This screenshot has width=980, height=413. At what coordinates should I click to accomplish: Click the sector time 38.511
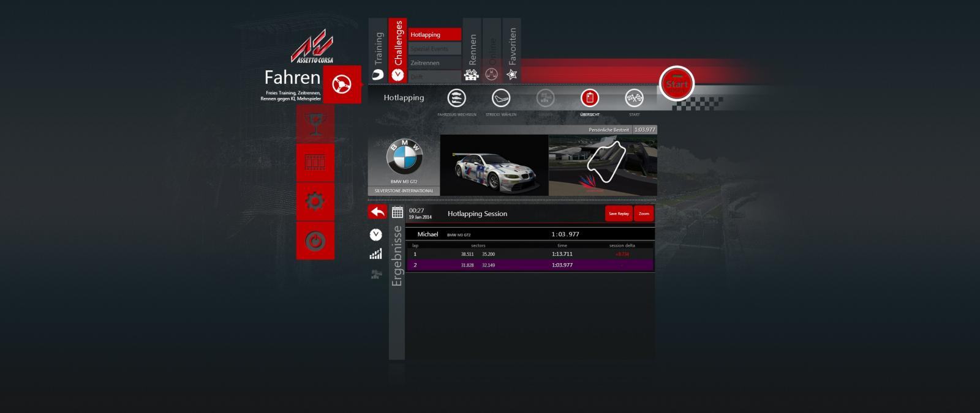[x=467, y=254]
